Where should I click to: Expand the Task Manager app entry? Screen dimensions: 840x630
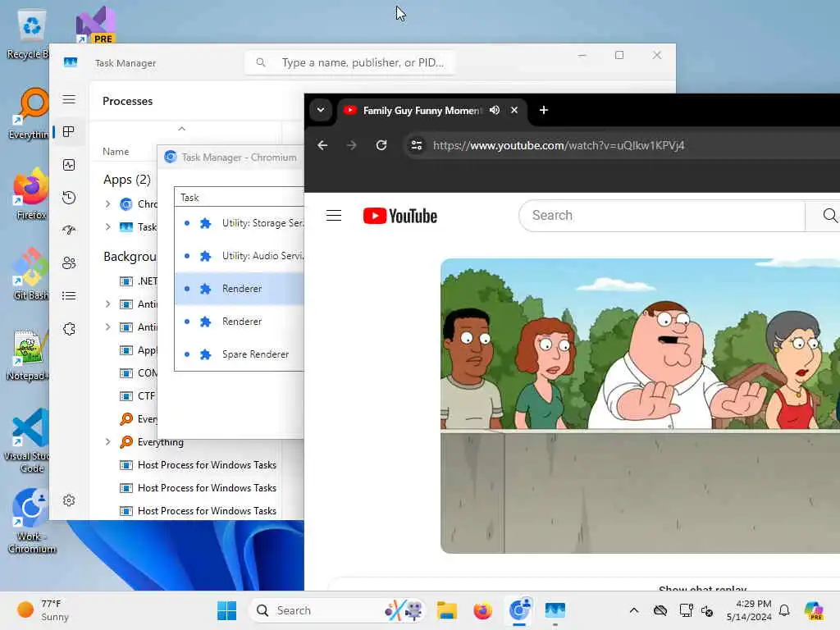tap(107, 227)
